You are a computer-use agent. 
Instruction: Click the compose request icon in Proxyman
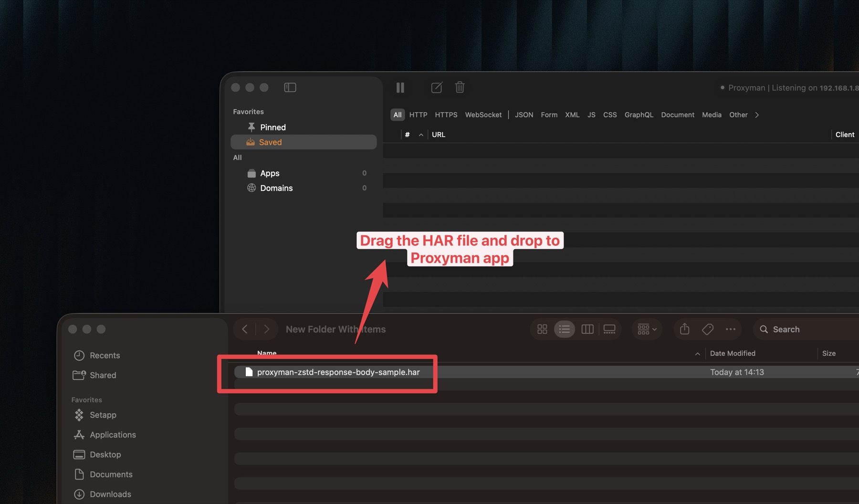tap(437, 87)
